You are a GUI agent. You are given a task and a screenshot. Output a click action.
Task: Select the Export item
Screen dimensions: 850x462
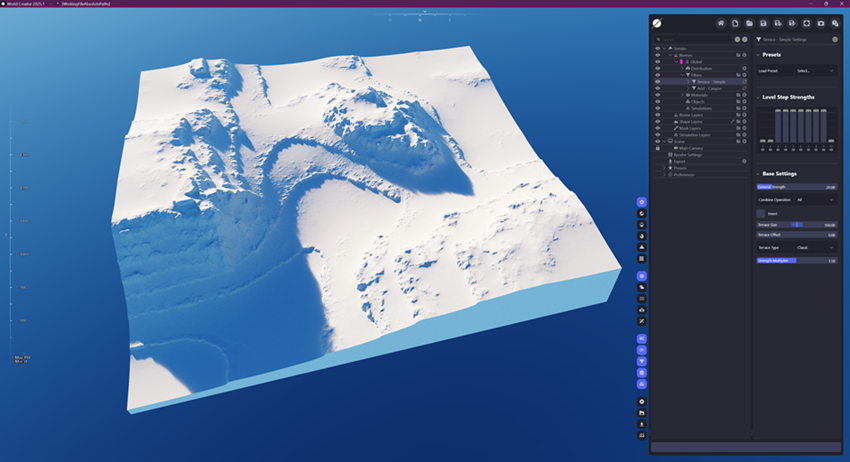point(682,161)
